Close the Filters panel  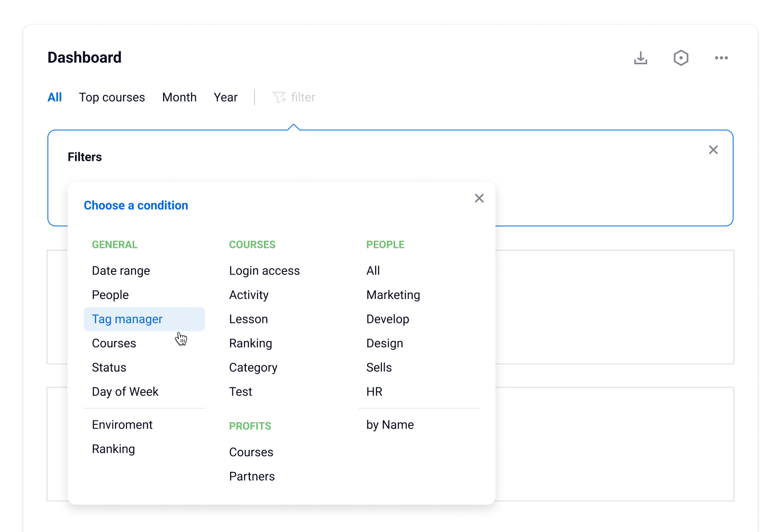[713, 150]
